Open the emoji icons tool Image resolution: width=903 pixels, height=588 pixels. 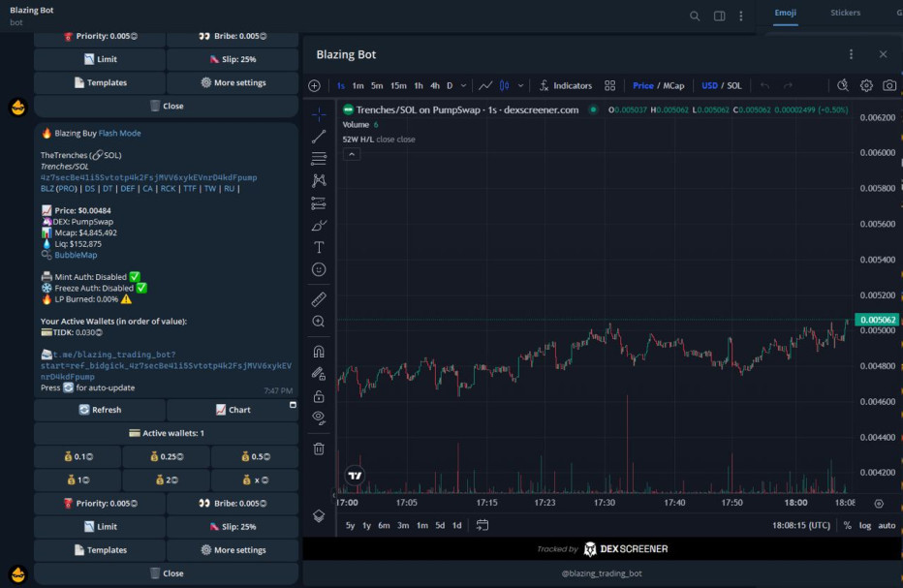(319, 269)
